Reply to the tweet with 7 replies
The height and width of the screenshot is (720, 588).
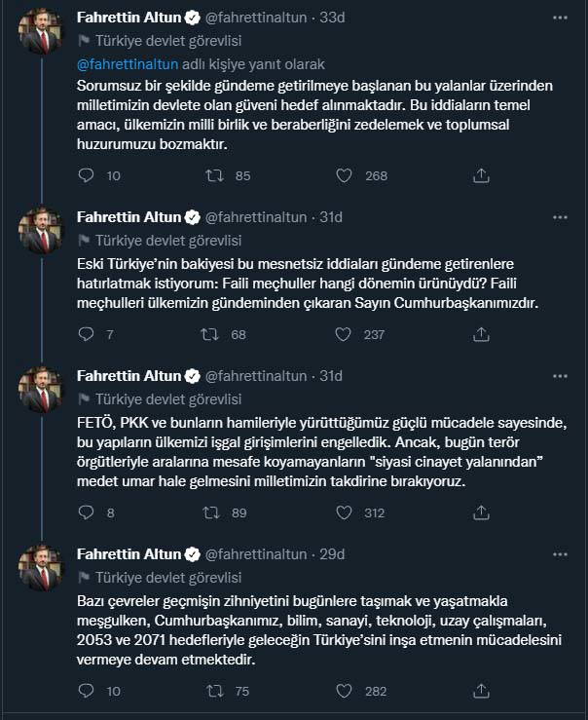pos(87,334)
